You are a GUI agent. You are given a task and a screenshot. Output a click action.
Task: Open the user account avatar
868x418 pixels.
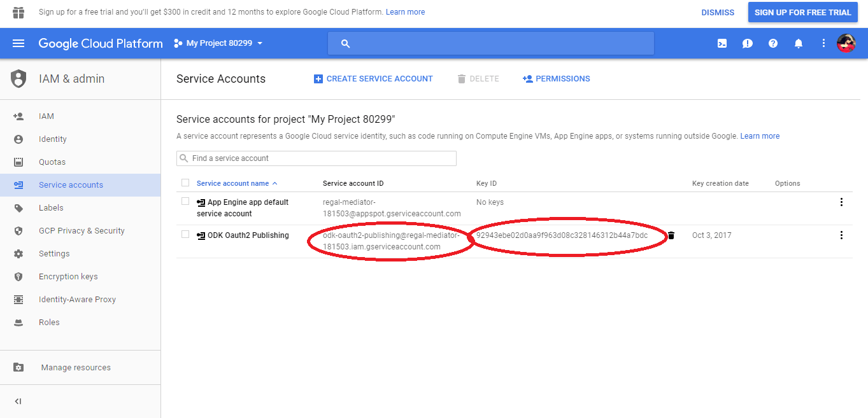(x=846, y=43)
